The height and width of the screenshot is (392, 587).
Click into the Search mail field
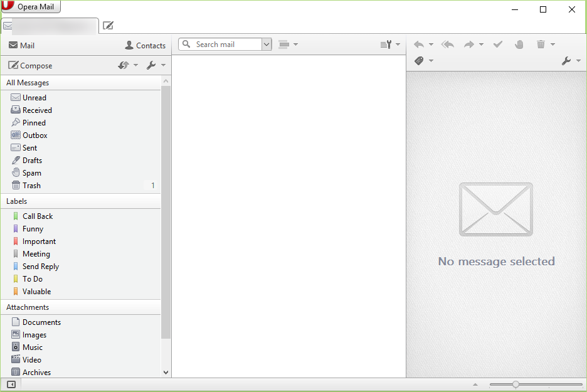point(220,44)
